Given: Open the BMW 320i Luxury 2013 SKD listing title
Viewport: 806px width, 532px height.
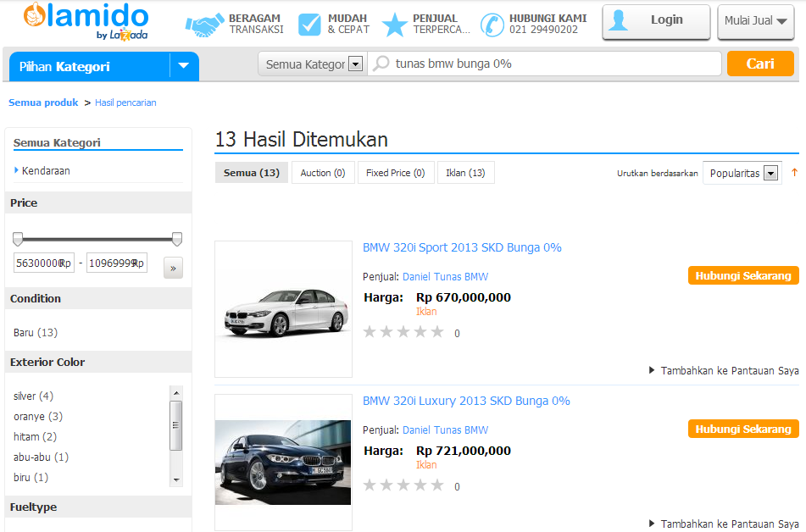Looking at the screenshot, I should point(466,401).
